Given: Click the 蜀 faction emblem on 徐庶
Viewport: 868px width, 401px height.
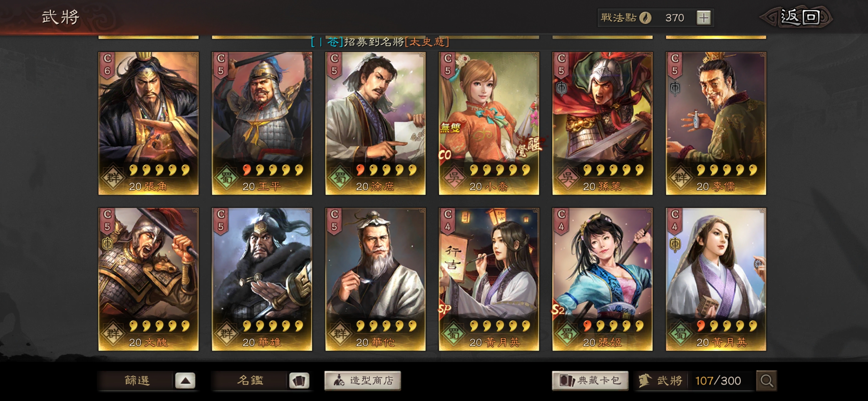Looking at the screenshot, I should pyautogui.click(x=340, y=178).
